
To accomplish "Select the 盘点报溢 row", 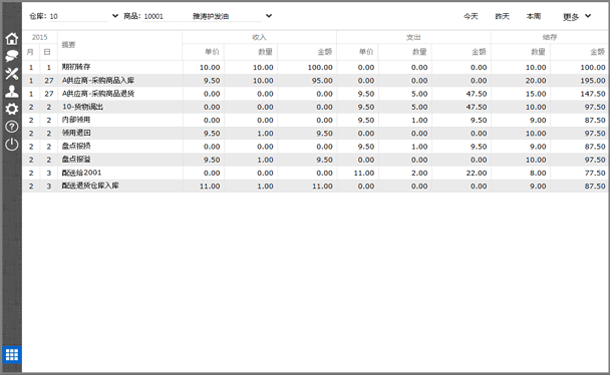I will pyautogui.click(x=315, y=160).
